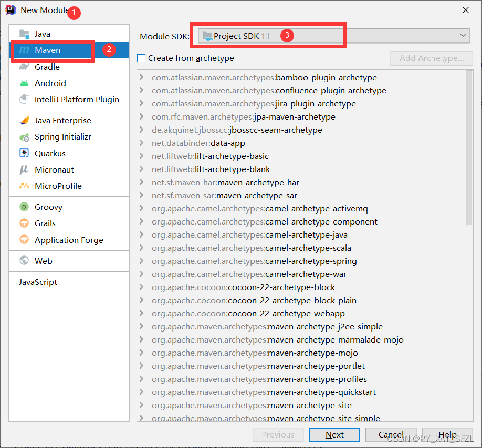This screenshot has height=448, width=482.
Task: Click the Web globe icon
Action: click(24, 260)
